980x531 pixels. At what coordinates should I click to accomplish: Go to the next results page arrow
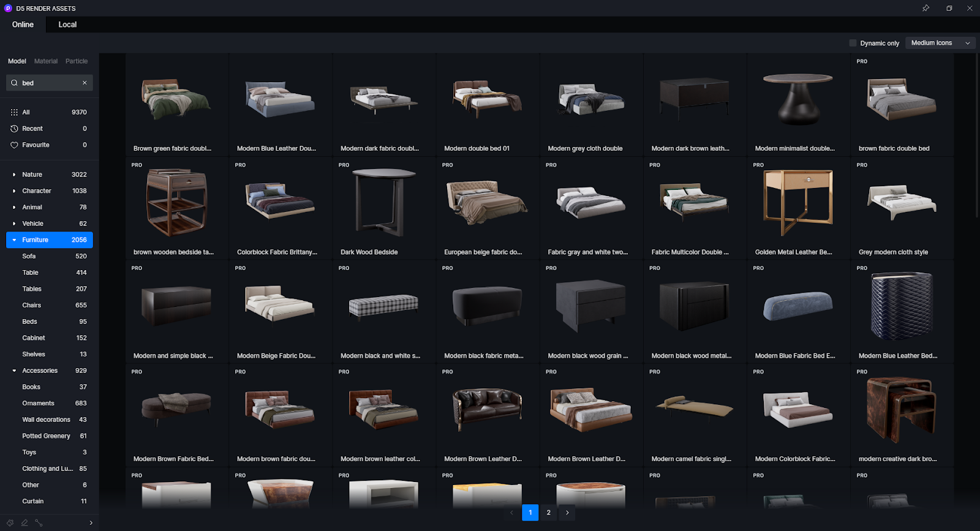[x=567, y=513]
